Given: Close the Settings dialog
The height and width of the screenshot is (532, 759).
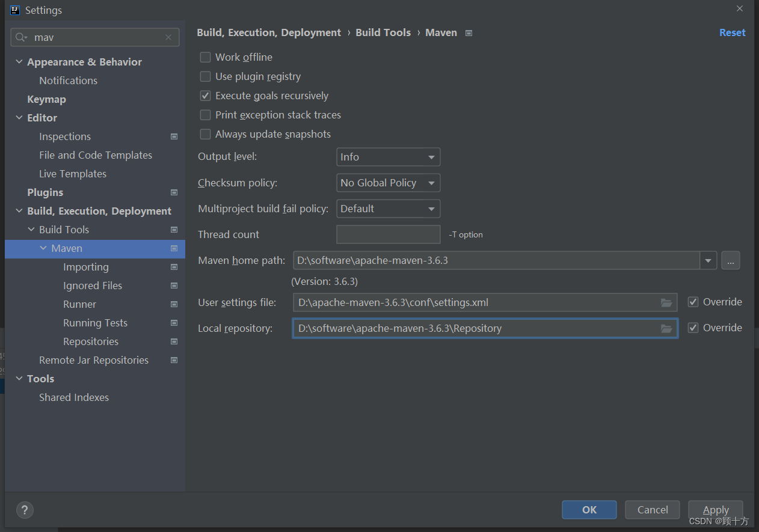Looking at the screenshot, I should point(740,8).
